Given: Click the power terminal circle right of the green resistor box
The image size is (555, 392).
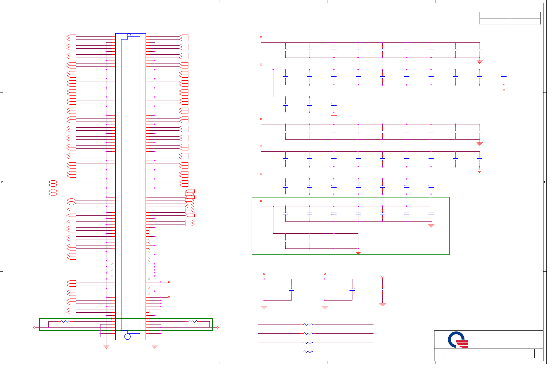Looking at the screenshot, I should coord(218,327).
